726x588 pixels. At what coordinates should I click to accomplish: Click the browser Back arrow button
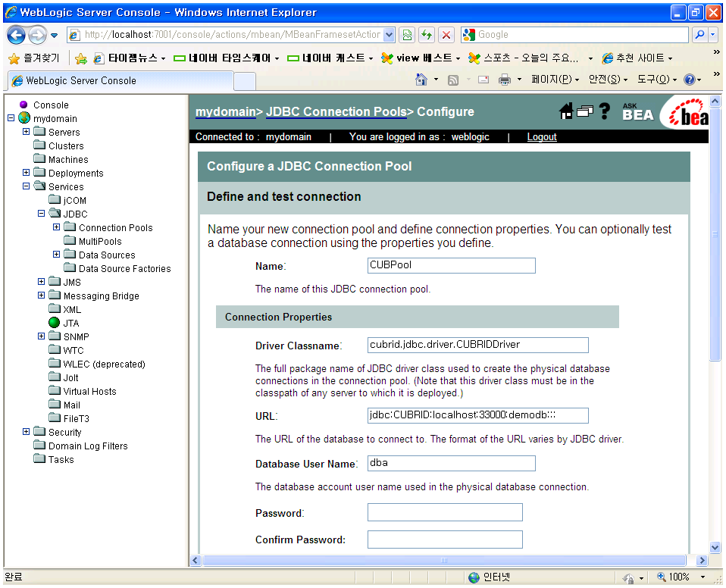click(16, 35)
